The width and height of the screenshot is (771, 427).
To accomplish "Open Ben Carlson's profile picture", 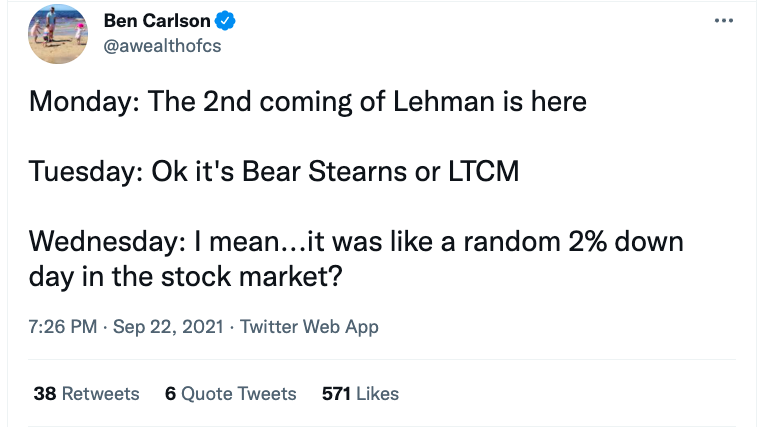I will [59, 35].
